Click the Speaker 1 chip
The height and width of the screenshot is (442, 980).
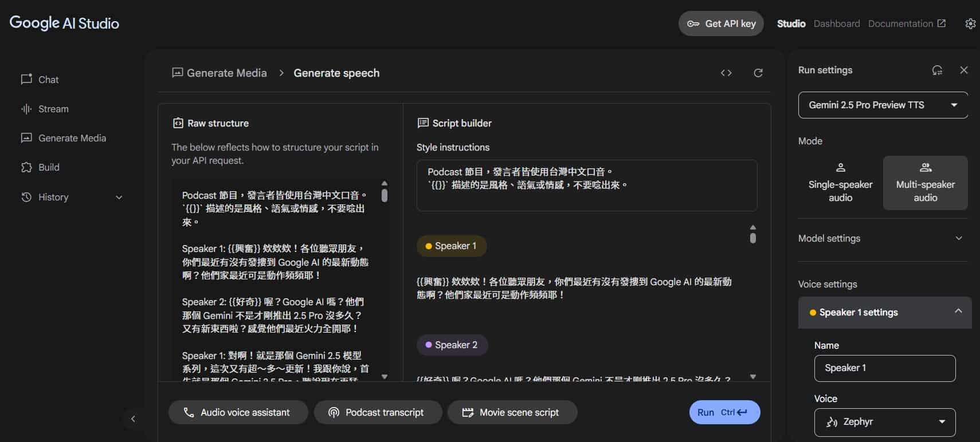coord(452,246)
